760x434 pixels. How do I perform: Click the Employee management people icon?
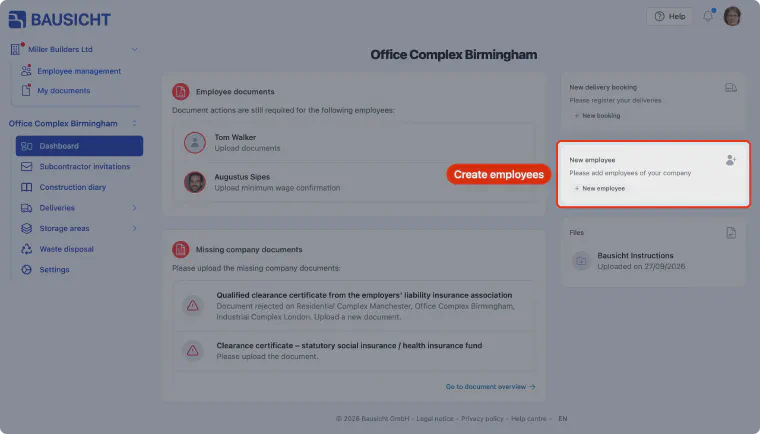(26, 71)
